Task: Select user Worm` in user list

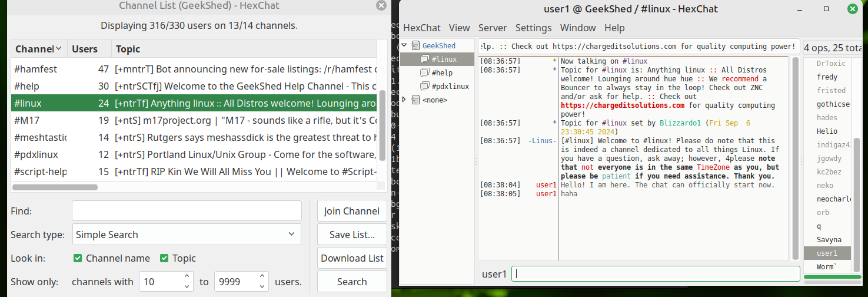Action: click(826, 266)
